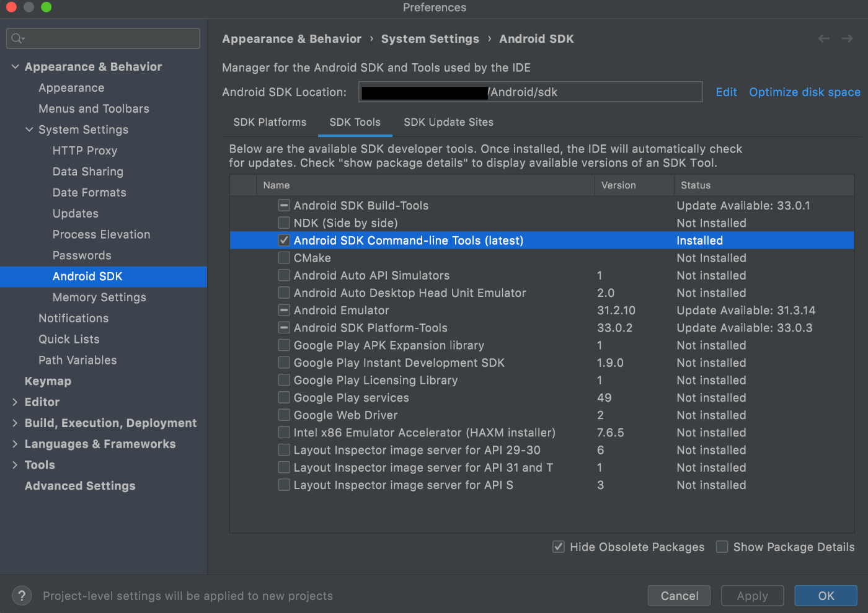Open Advanced Settings page
This screenshot has width=868, height=613.
tap(80, 486)
